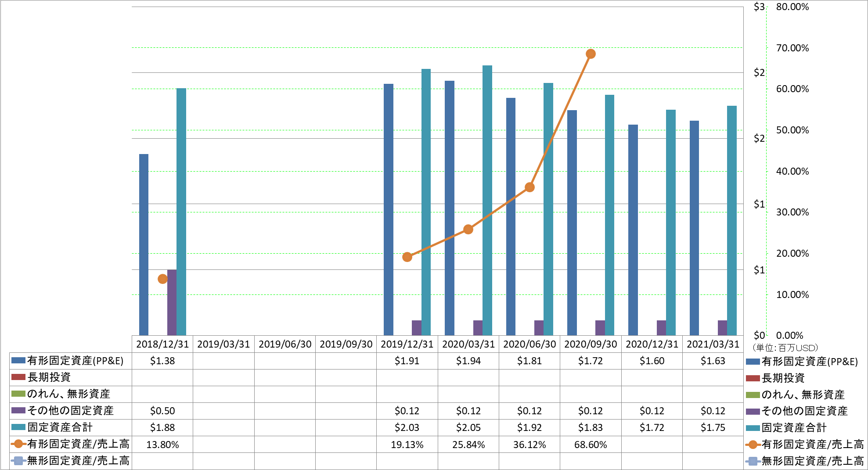The image size is (868, 470).
Task: Click the 19.13% orange line data point
Action: click(x=407, y=257)
